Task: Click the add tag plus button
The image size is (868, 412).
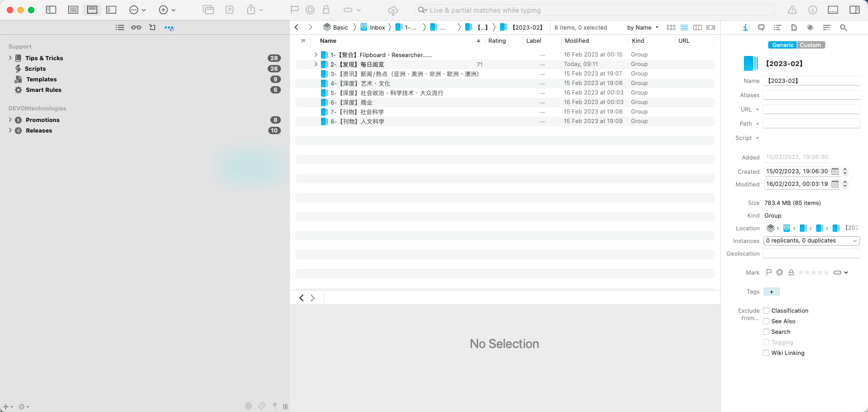Action: (771, 292)
